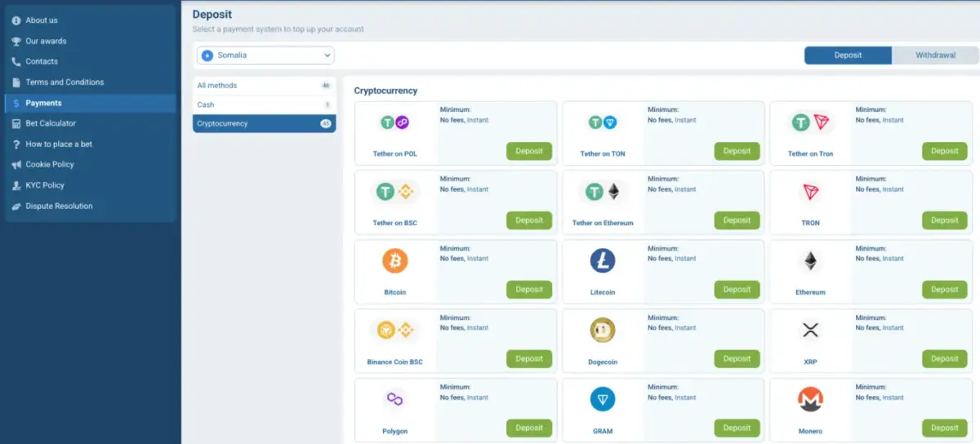Image resolution: width=980 pixels, height=444 pixels.
Task: Click the Litecoin logo icon
Action: [603, 261]
